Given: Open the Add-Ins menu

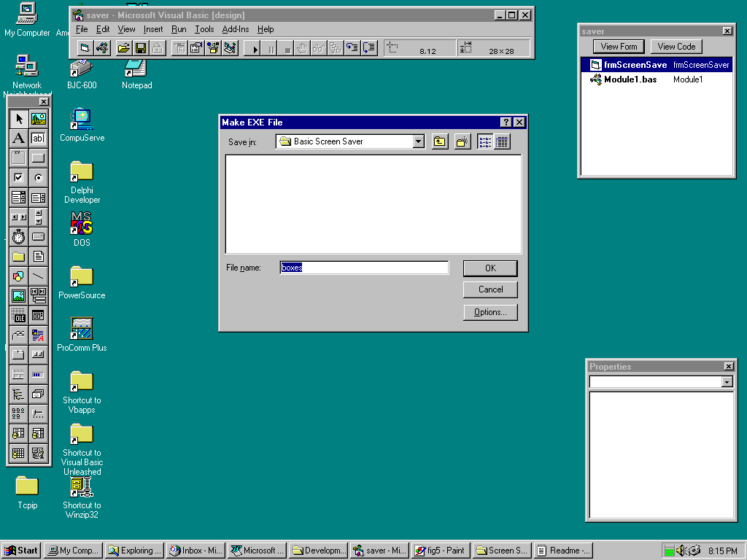Looking at the screenshot, I should pos(236,29).
